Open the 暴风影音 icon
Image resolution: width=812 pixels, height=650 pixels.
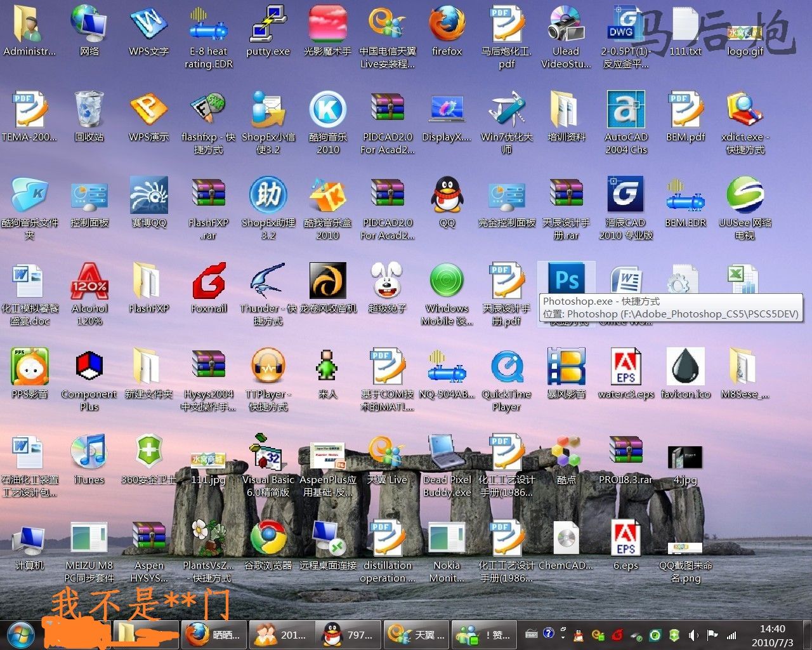tap(566, 366)
